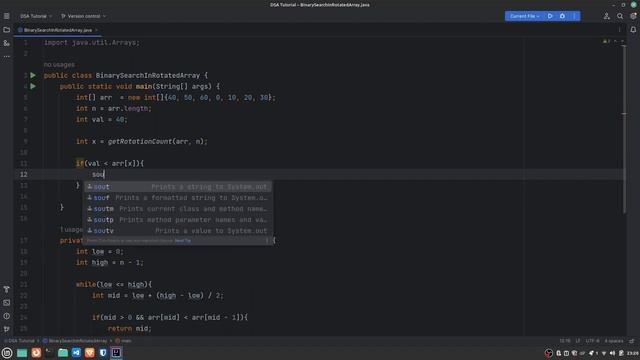Open the Problems tool window icon
Viewport: 640px width, 360px height.
pyautogui.click(x=7, y=316)
